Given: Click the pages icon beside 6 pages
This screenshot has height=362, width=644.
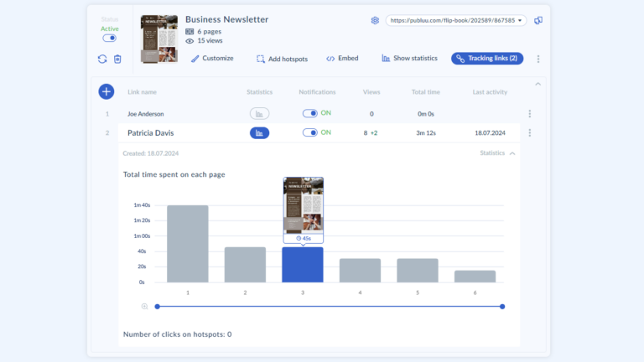Looking at the screenshot, I should (190, 32).
